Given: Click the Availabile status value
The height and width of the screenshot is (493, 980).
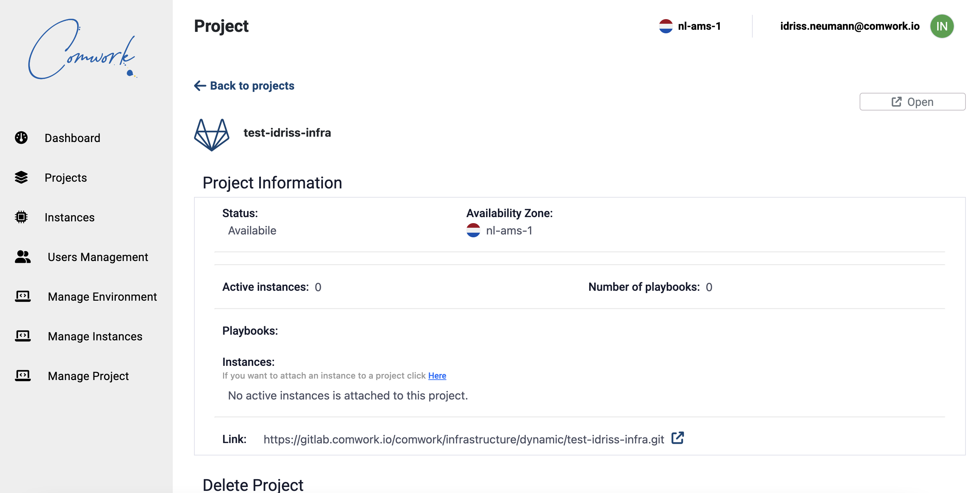Looking at the screenshot, I should click(252, 231).
